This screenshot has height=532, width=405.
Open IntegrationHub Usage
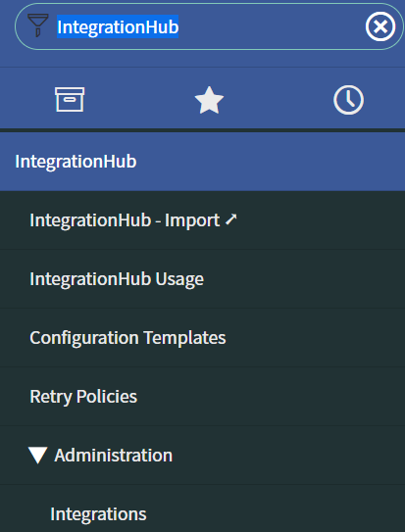click(x=117, y=279)
